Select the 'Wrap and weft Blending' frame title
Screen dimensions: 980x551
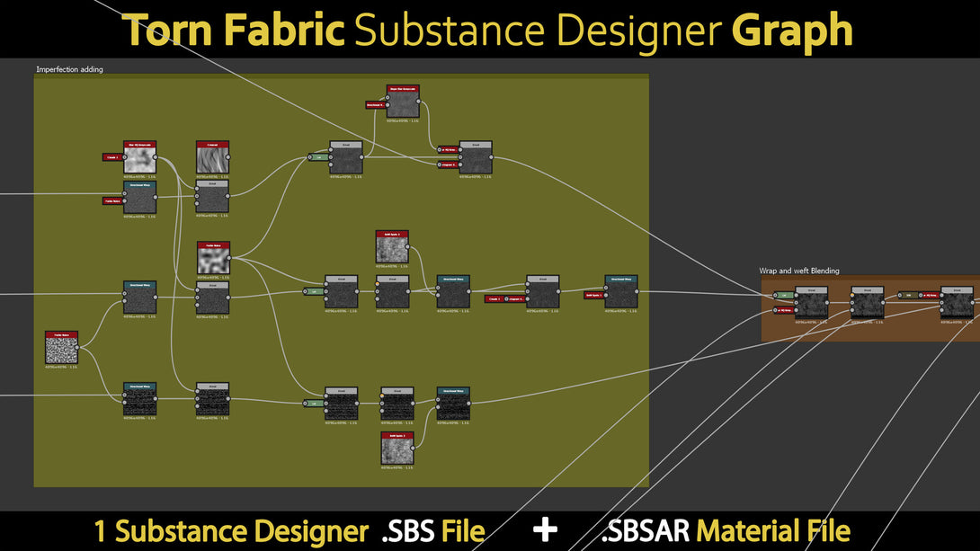pos(798,271)
